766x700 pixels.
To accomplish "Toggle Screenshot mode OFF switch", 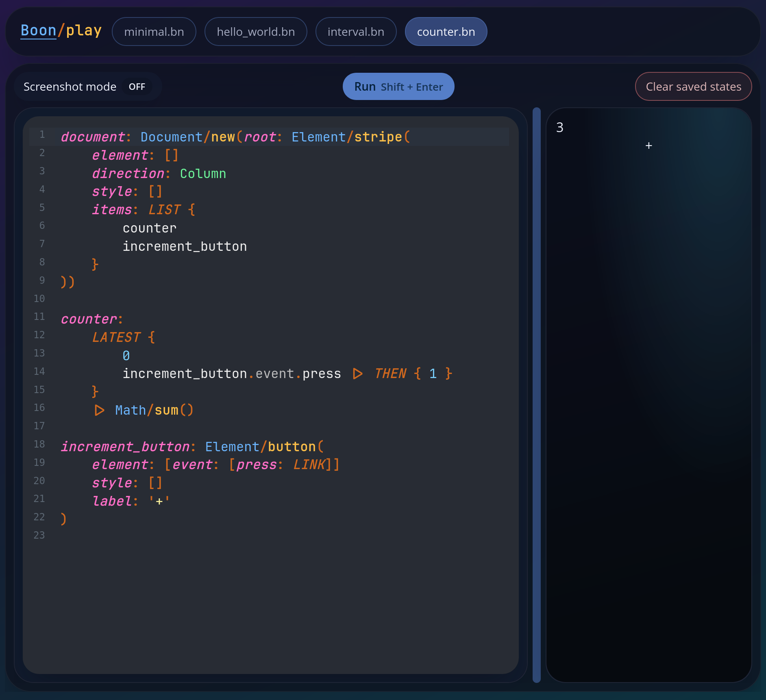I will point(137,87).
